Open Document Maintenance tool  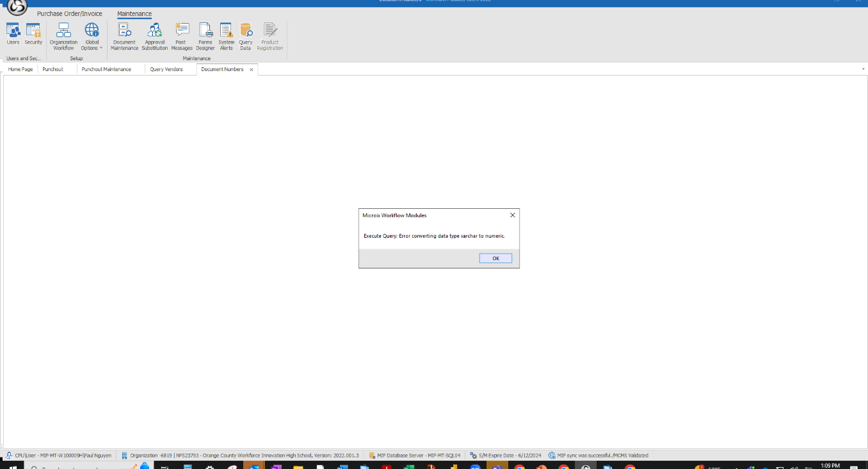coord(124,37)
